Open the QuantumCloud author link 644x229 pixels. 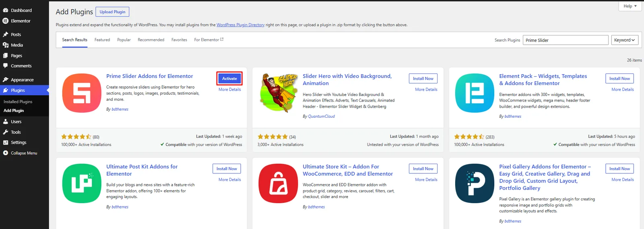coord(321,117)
